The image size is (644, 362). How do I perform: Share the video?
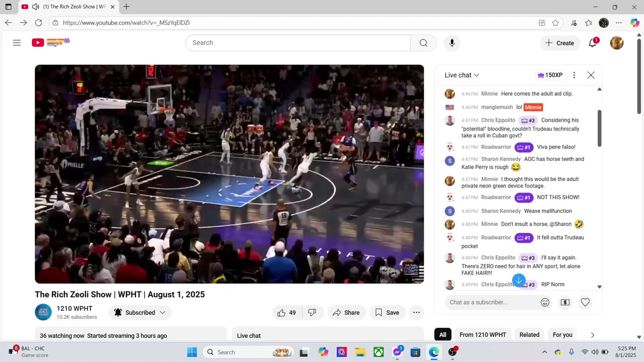pos(347,313)
